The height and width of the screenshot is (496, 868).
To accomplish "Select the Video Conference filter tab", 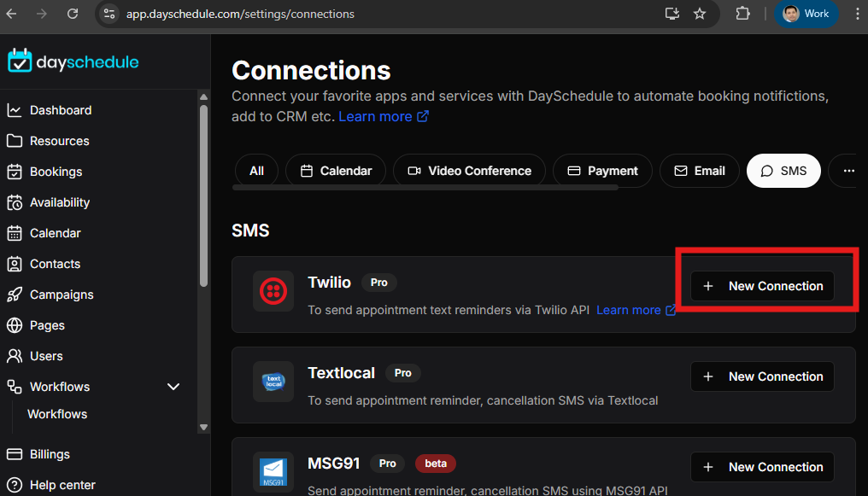I will tap(469, 171).
